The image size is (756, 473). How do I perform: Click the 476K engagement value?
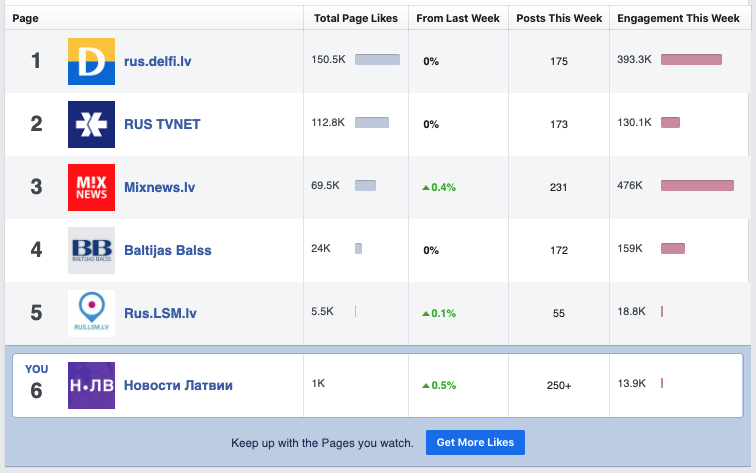[630, 186]
